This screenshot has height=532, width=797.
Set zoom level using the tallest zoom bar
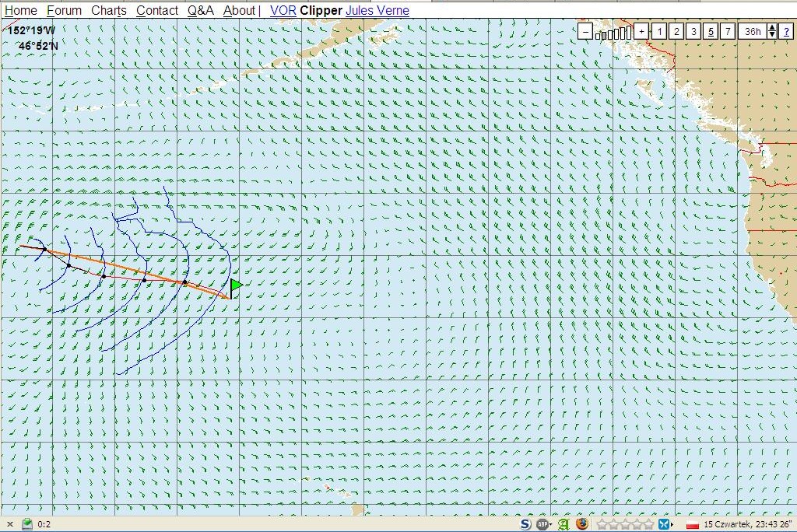click(628, 32)
